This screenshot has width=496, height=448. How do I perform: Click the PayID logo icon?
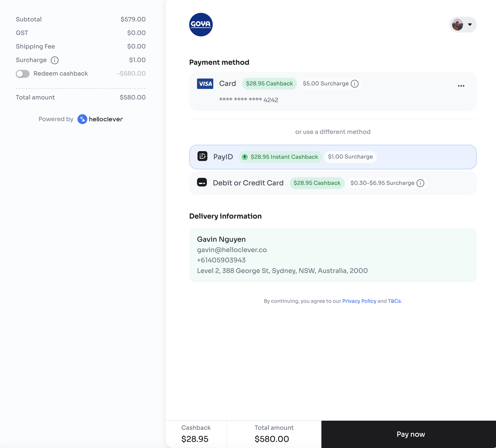click(202, 156)
